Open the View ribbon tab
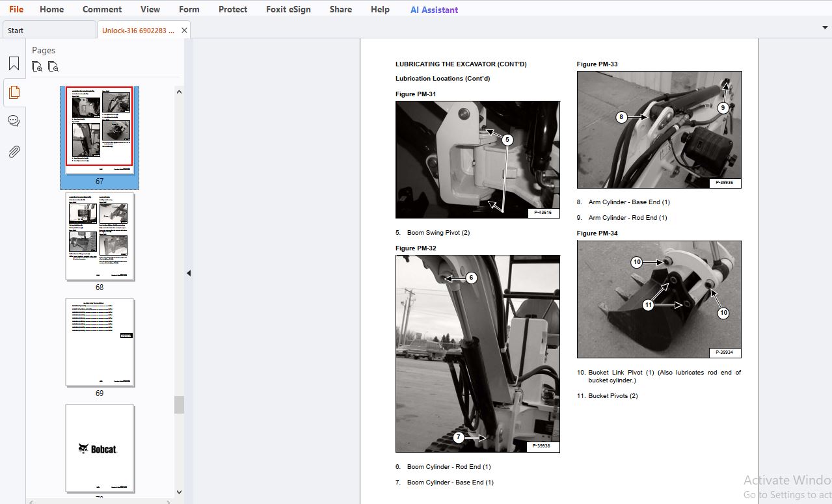This screenshot has width=832, height=504. point(150,9)
